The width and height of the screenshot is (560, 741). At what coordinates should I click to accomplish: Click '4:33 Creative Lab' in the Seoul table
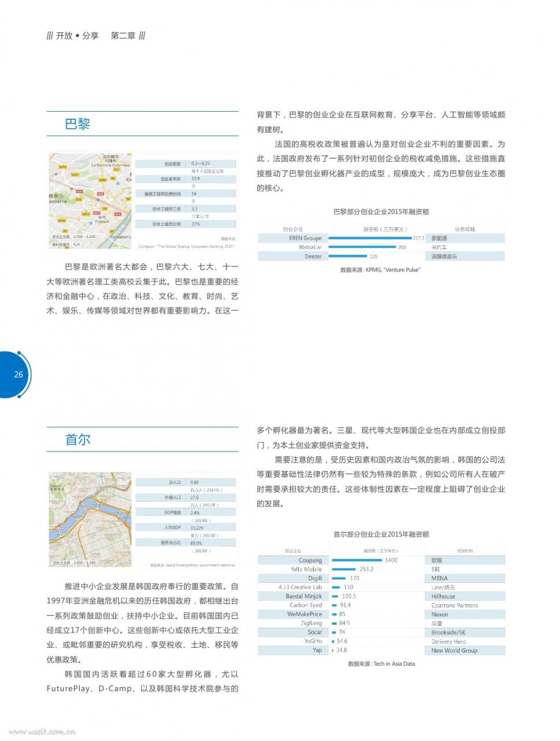coord(300,587)
